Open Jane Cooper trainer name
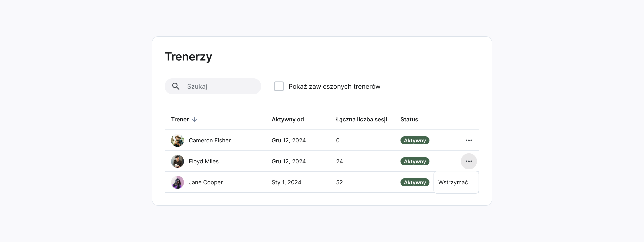The height and width of the screenshot is (242, 644). click(x=205, y=182)
